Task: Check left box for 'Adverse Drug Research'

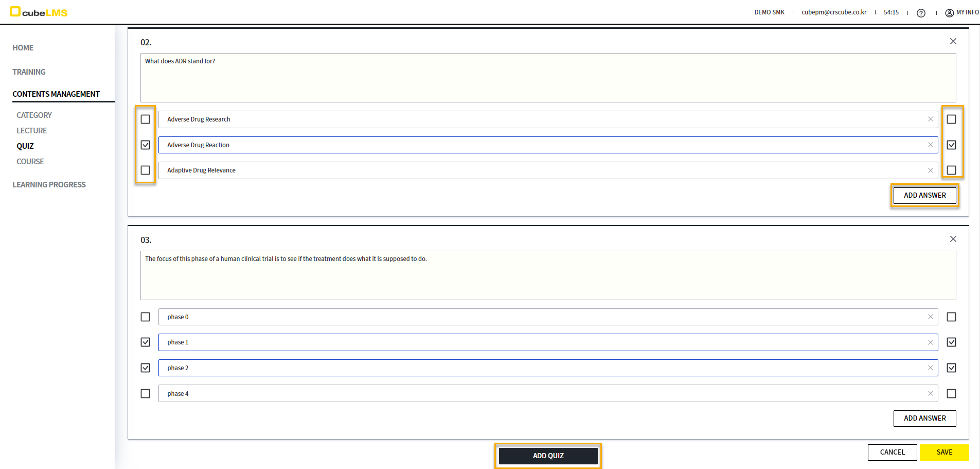Action: 146,119
